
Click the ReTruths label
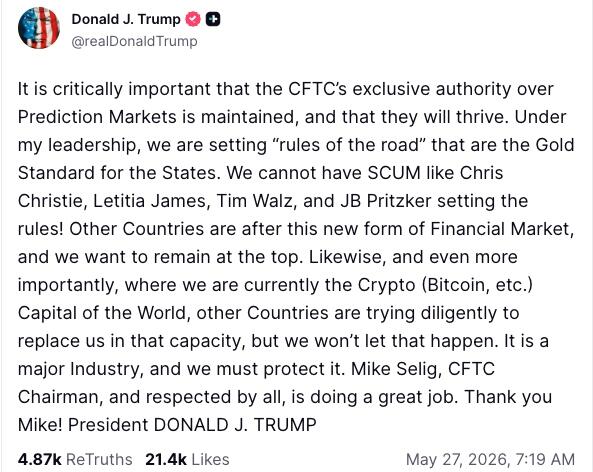(x=99, y=459)
